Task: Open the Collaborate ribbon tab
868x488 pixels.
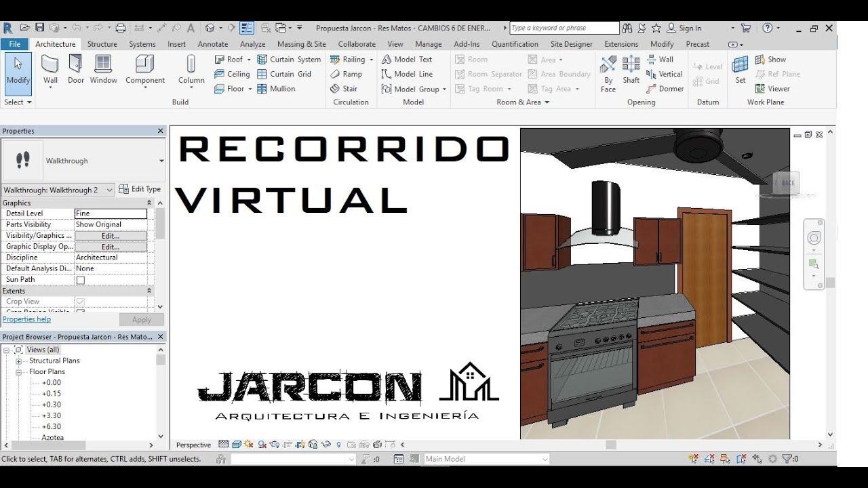Action: pos(357,44)
